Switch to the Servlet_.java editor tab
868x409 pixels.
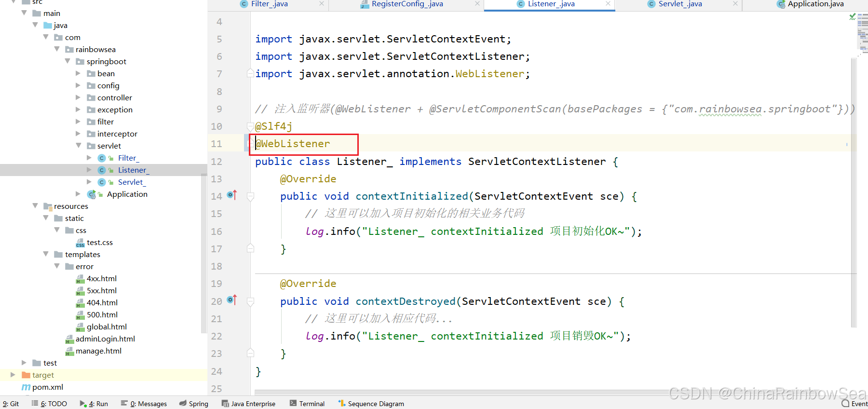click(x=679, y=4)
